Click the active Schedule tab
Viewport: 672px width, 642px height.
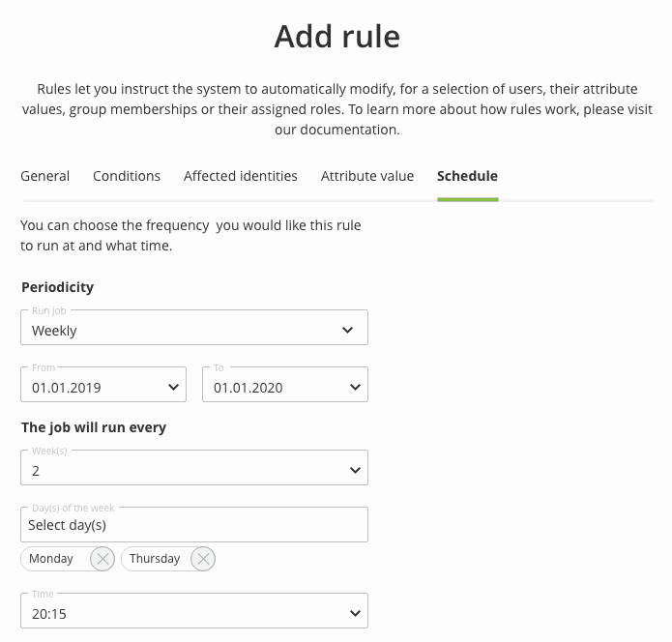tap(467, 176)
